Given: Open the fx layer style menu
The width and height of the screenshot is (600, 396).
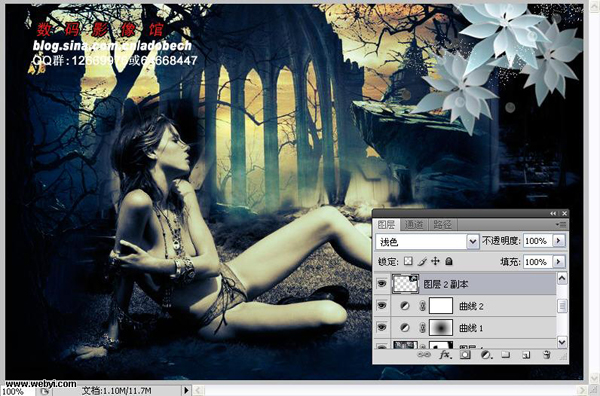Looking at the screenshot, I should point(445,355).
